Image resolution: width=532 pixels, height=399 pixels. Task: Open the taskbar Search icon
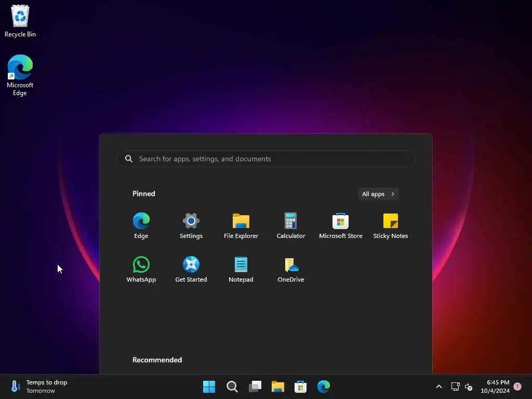coord(232,387)
